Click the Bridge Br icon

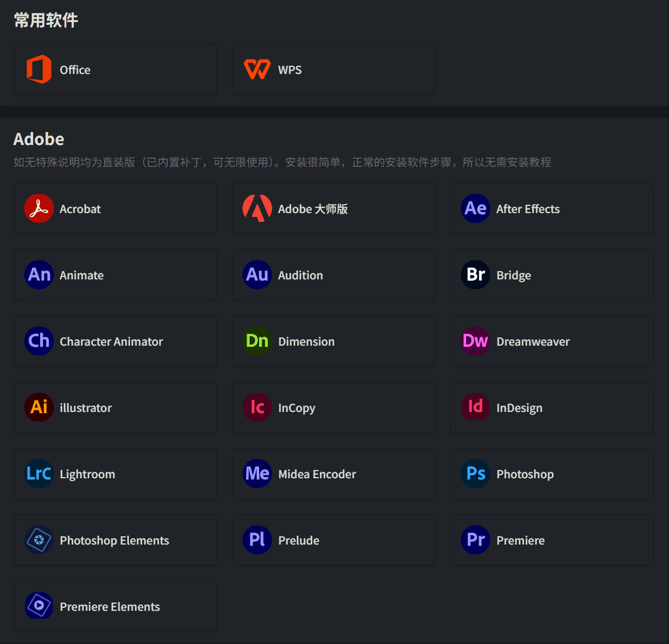pyautogui.click(x=476, y=275)
